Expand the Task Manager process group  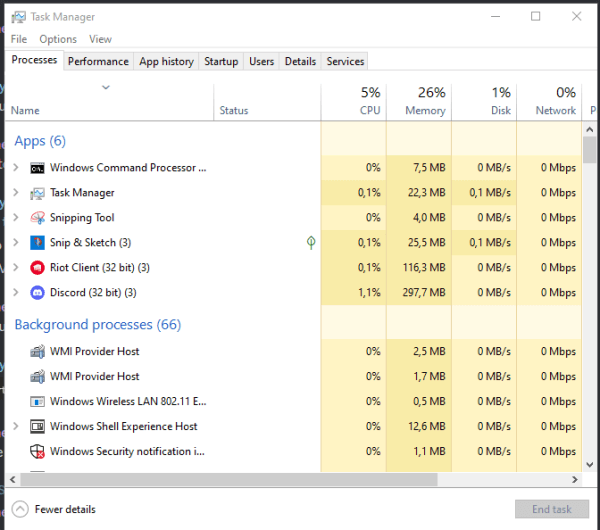point(16,192)
